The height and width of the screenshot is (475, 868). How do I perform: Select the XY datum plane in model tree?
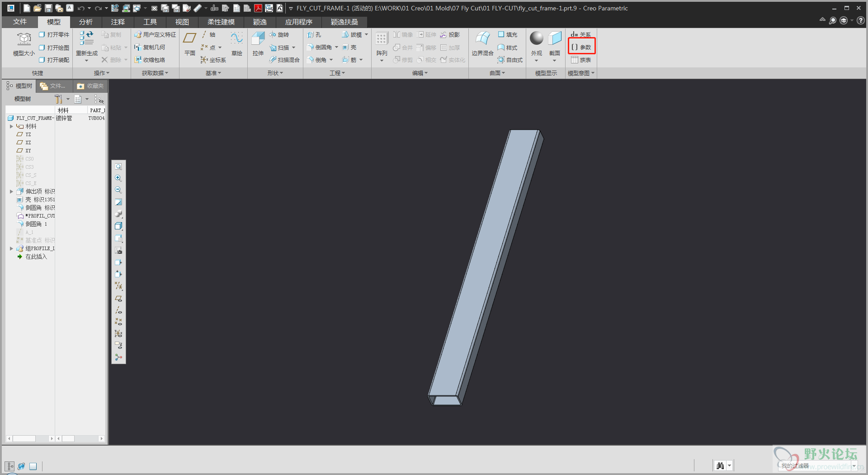[x=24, y=151]
